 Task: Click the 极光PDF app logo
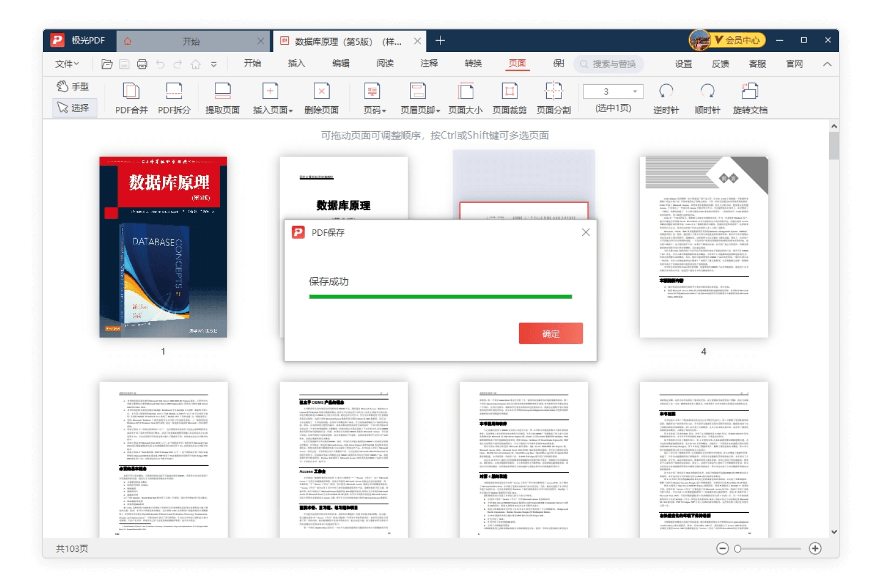pyautogui.click(x=57, y=40)
